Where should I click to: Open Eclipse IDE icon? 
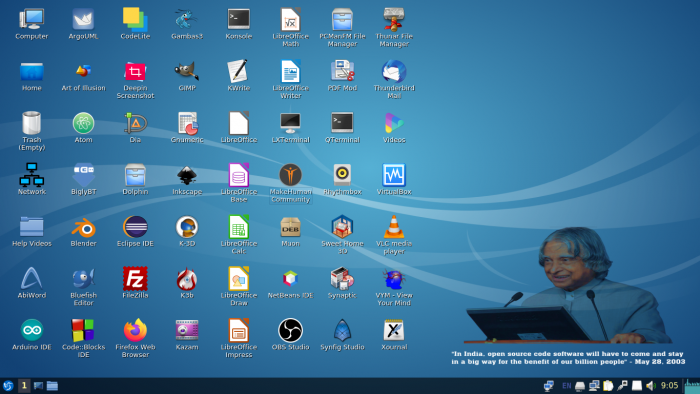click(135, 227)
